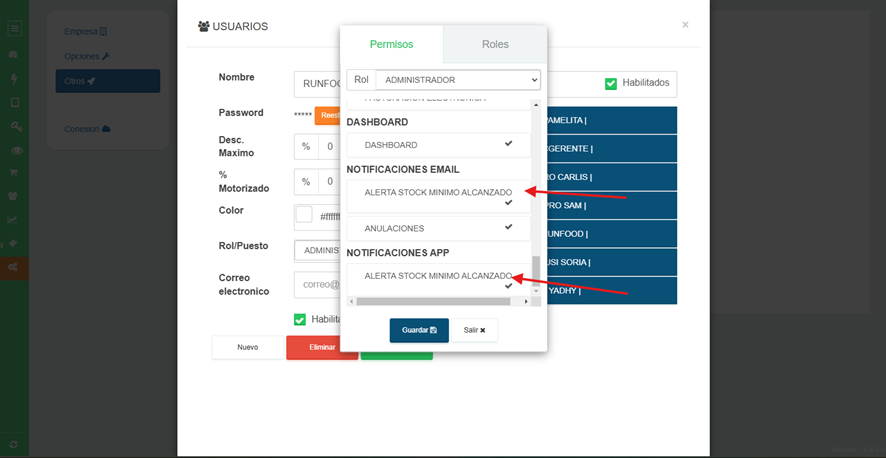Image resolution: width=886 pixels, height=458 pixels.
Task: Click the scrollbar up arrow in the permissions list
Action: tap(536, 105)
